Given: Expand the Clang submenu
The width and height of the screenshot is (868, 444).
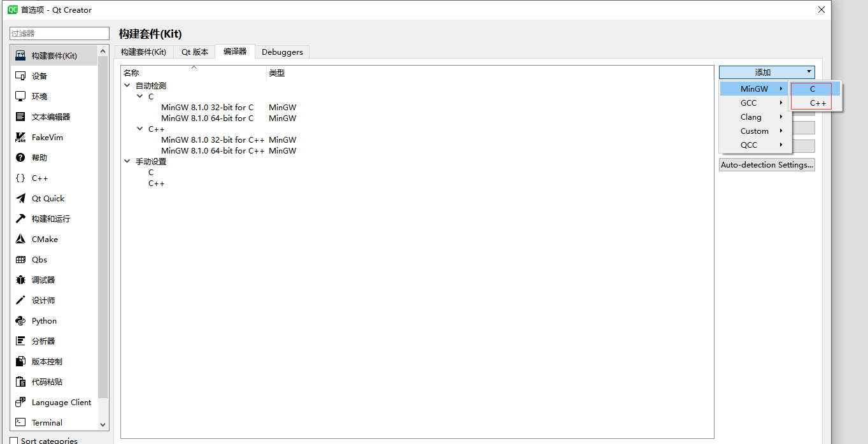Looking at the screenshot, I should pyautogui.click(x=756, y=117).
